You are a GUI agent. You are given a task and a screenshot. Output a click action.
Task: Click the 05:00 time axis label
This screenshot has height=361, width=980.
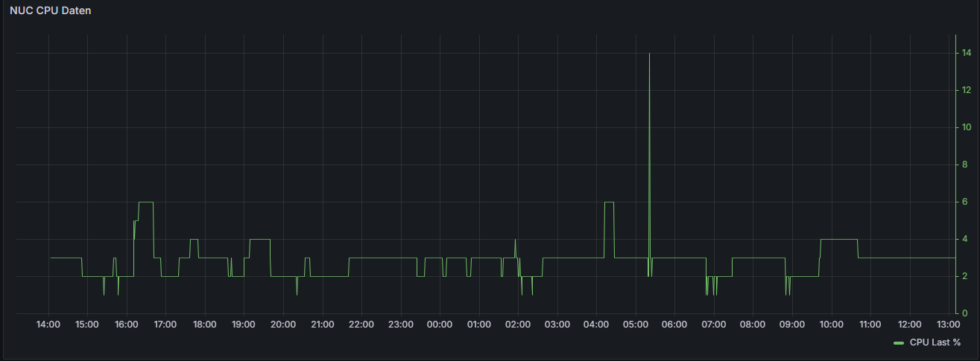coord(635,325)
